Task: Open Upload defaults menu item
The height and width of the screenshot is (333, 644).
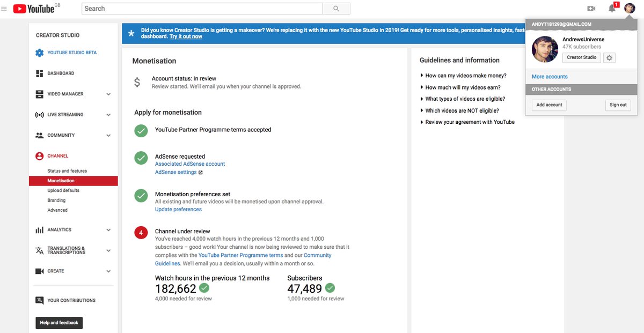Action: point(63,191)
